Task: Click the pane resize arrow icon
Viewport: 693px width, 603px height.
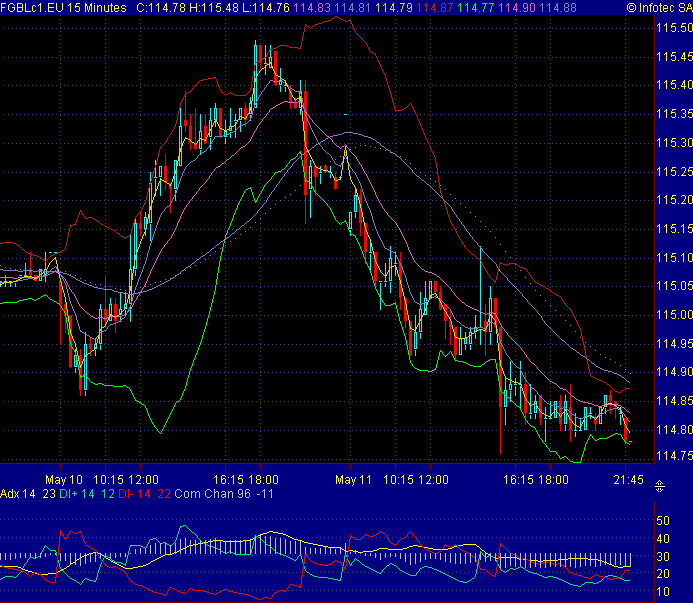Action: coord(659,486)
